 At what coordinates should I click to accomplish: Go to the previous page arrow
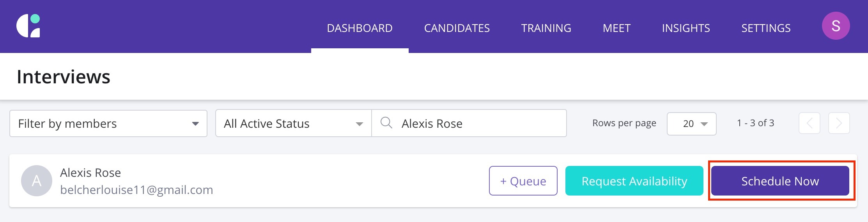809,123
